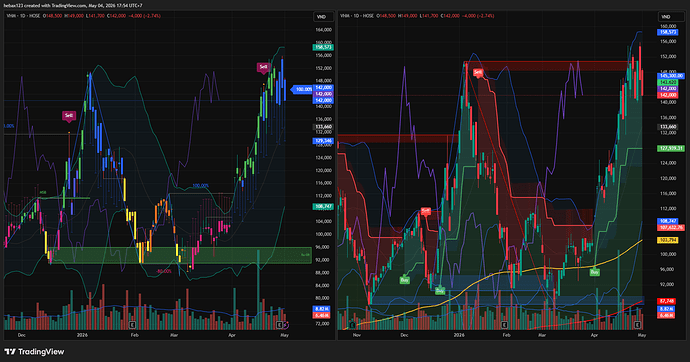Screen dimensions: 690x362
Task: Open the VND currency selector in left chart
Action: [322, 17]
